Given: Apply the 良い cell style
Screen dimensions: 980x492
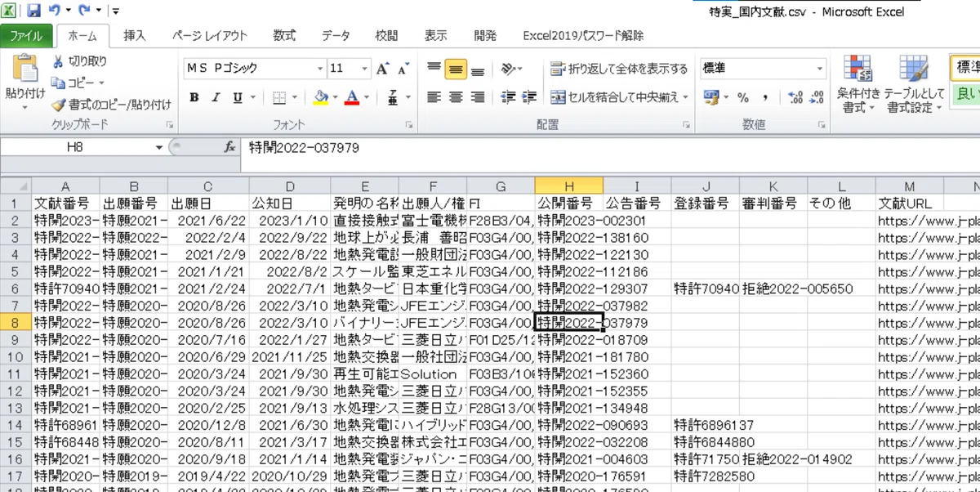Looking at the screenshot, I should [965, 94].
